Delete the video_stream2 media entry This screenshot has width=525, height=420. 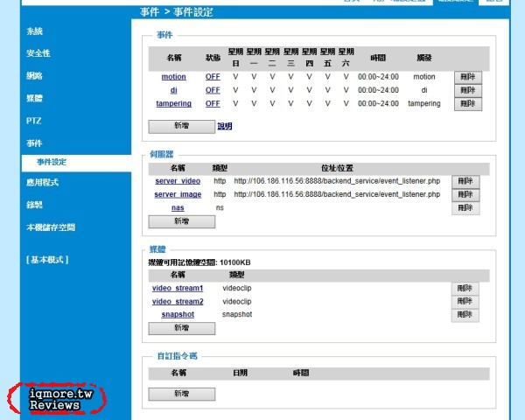(465, 302)
